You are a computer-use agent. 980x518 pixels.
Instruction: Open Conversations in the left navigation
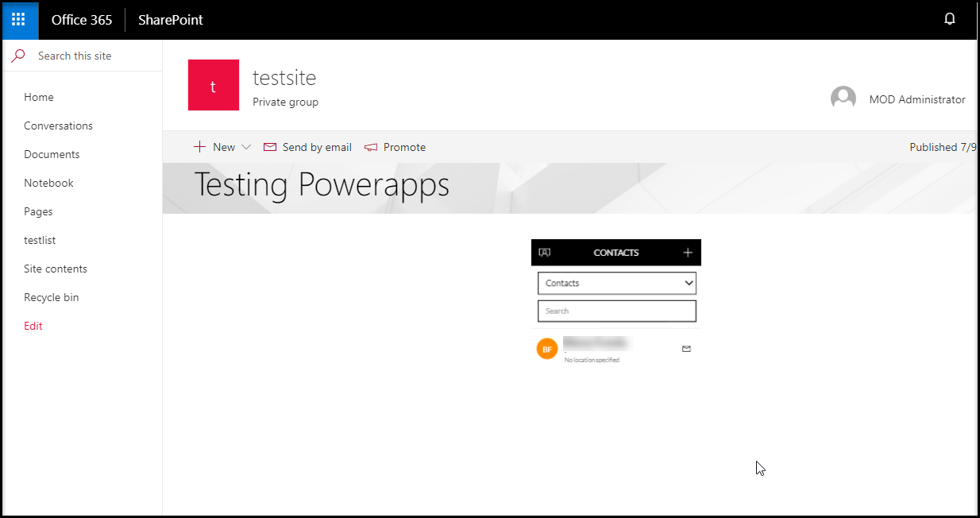(x=58, y=126)
